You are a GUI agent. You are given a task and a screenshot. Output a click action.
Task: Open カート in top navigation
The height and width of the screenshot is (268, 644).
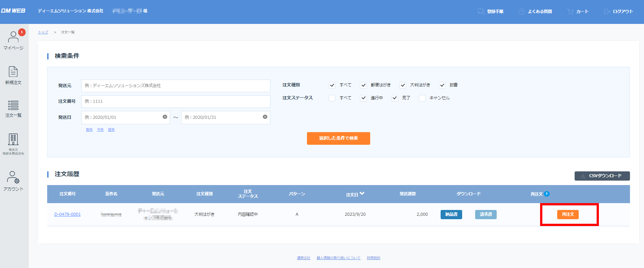click(x=578, y=12)
